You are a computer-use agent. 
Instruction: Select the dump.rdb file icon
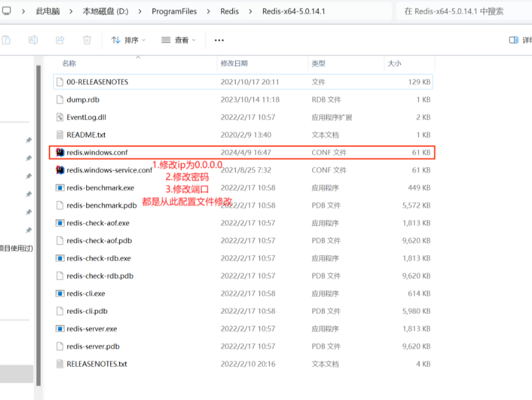point(58,99)
